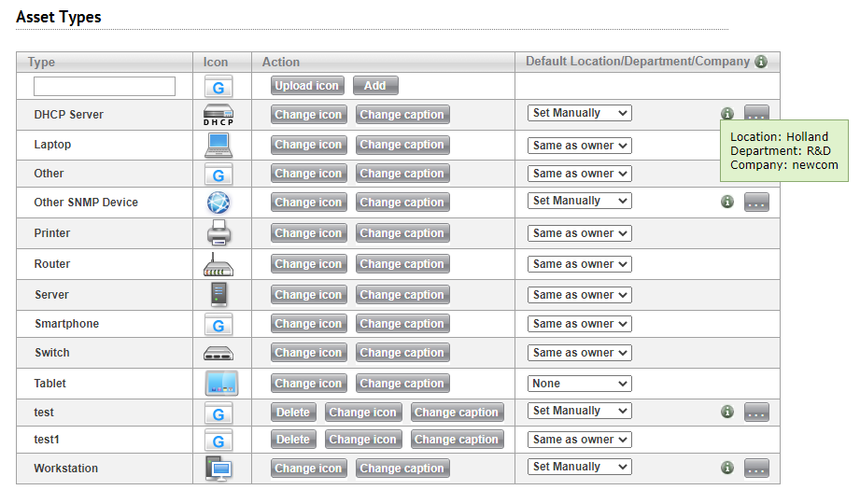Open Printer default location dropdown
This screenshot has width=860, height=504.
(x=579, y=233)
